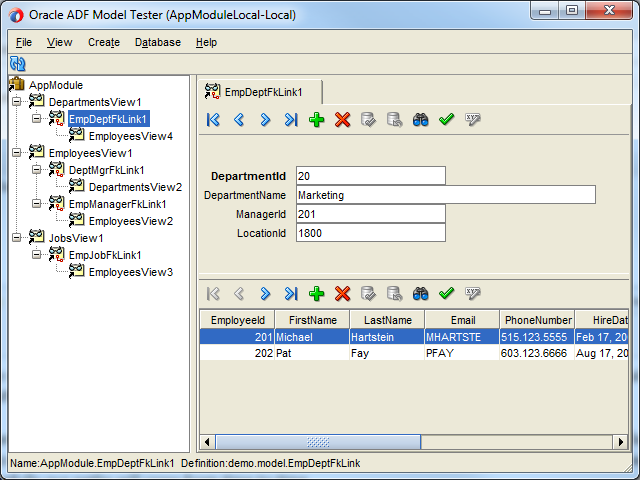This screenshot has height=480, width=640.
Task: Click lower green checkmark validate icon
Action: click(x=447, y=293)
